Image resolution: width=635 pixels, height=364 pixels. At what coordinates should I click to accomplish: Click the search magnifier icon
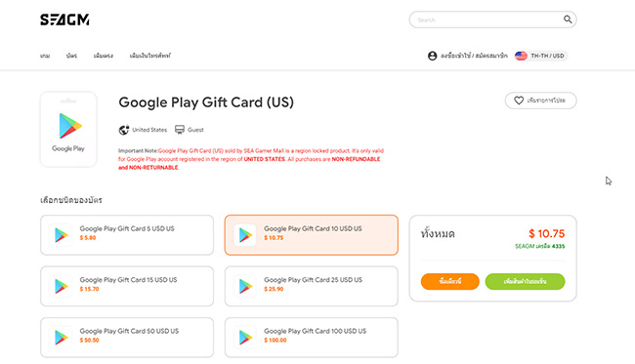click(x=568, y=20)
